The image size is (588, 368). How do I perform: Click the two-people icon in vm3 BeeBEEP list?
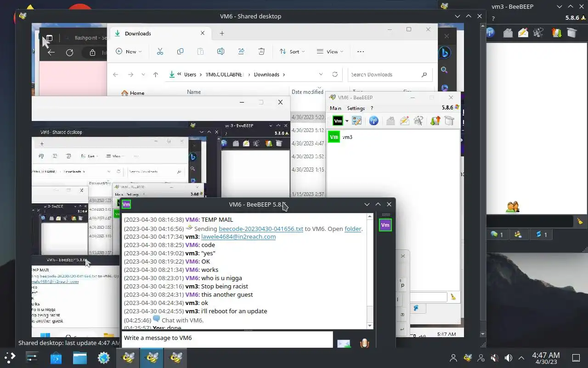point(513,207)
